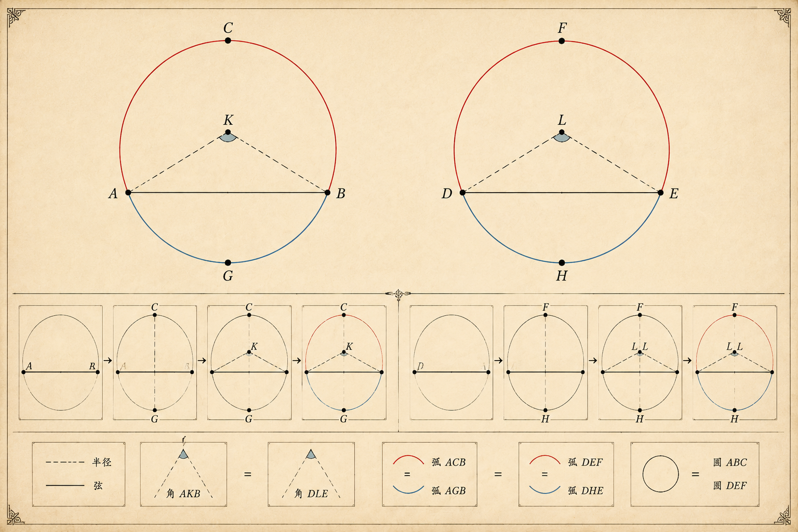Click the 弧 DHE label
The height and width of the screenshot is (532, 798).
[586, 490]
